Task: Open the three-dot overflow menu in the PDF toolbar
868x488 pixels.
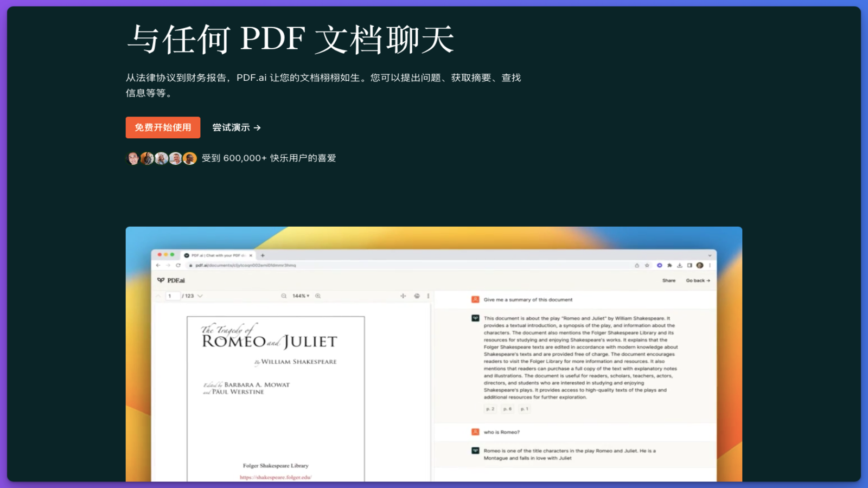Action: click(x=428, y=296)
